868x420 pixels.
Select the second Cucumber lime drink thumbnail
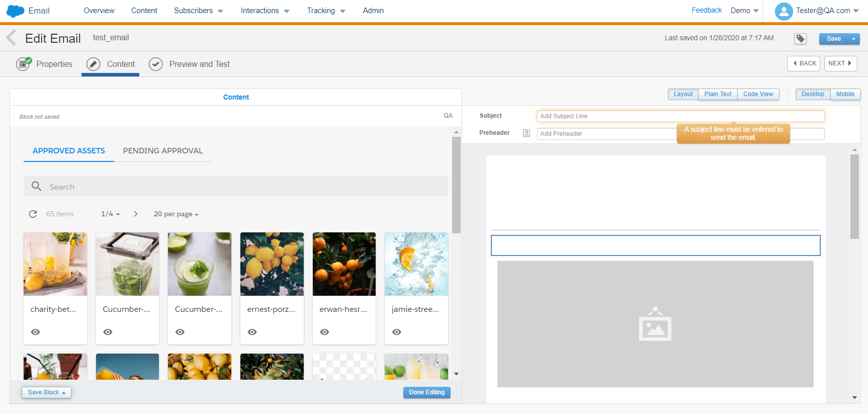(200, 264)
